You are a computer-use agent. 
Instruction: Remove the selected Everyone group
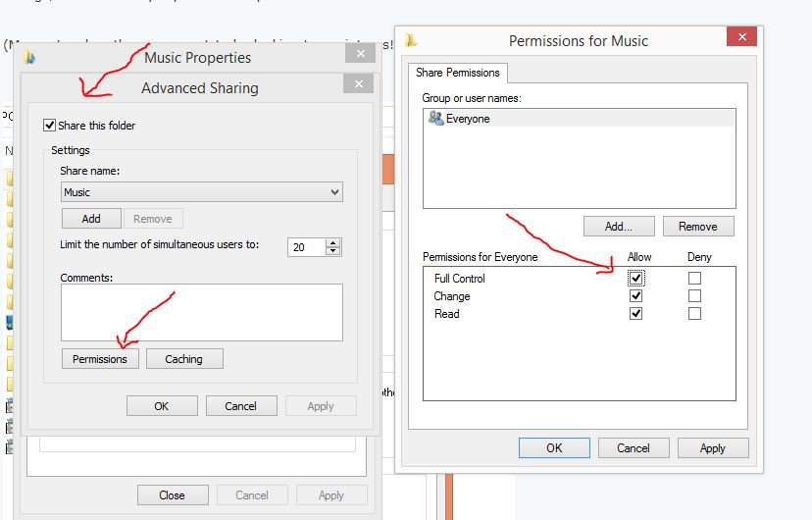tap(697, 227)
